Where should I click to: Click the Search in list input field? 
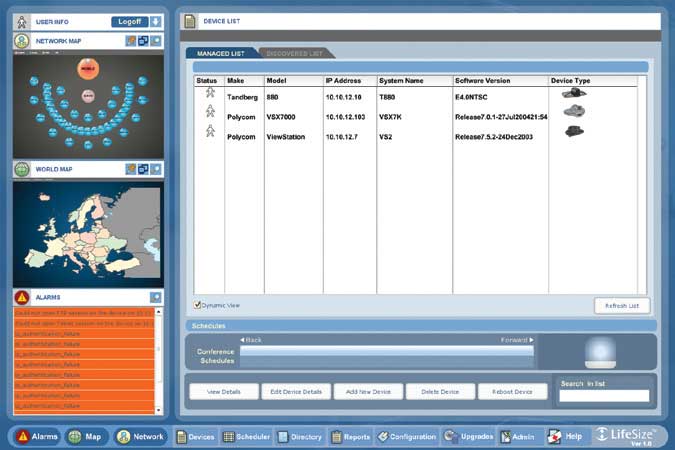click(603, 396)
